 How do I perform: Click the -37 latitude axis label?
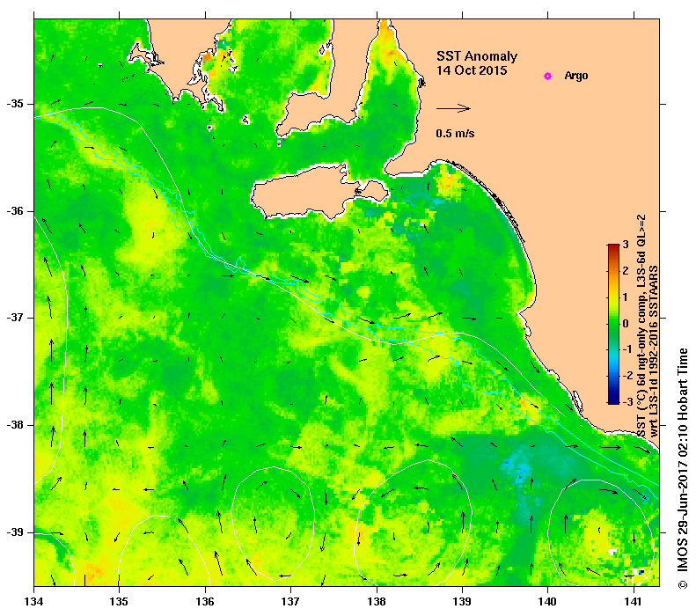(x=14, y=318)
